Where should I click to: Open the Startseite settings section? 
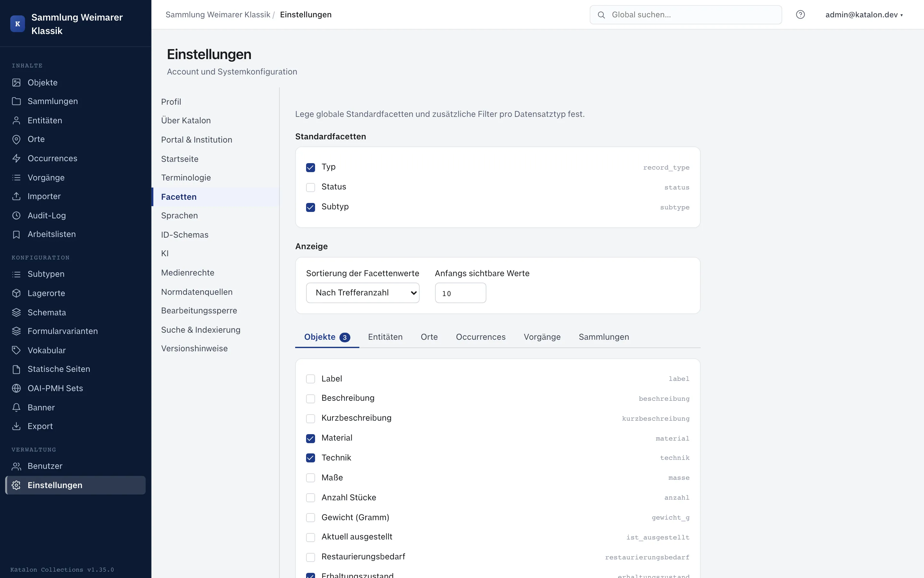[216, 159]
